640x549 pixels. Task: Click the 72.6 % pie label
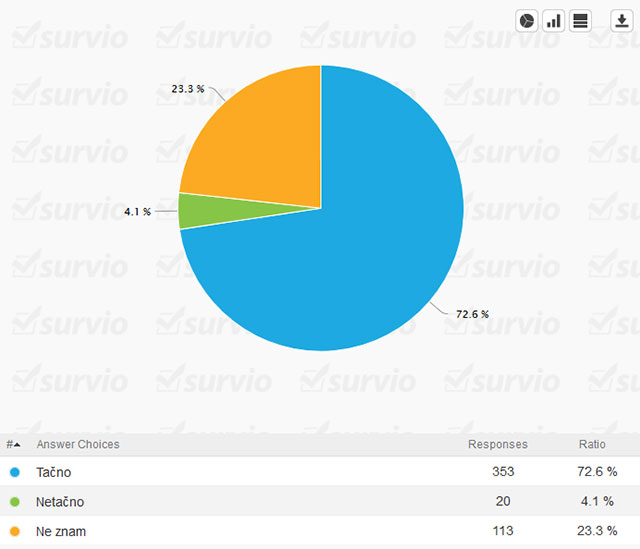[472, 314]
